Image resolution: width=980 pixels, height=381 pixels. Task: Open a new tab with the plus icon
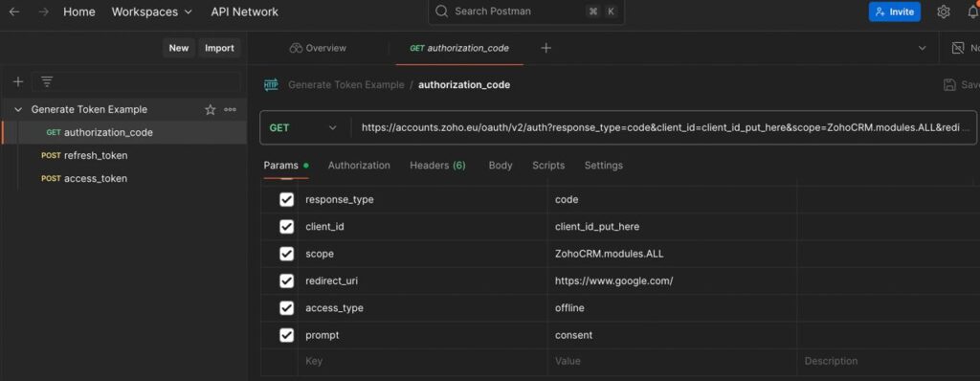point(546,48)
